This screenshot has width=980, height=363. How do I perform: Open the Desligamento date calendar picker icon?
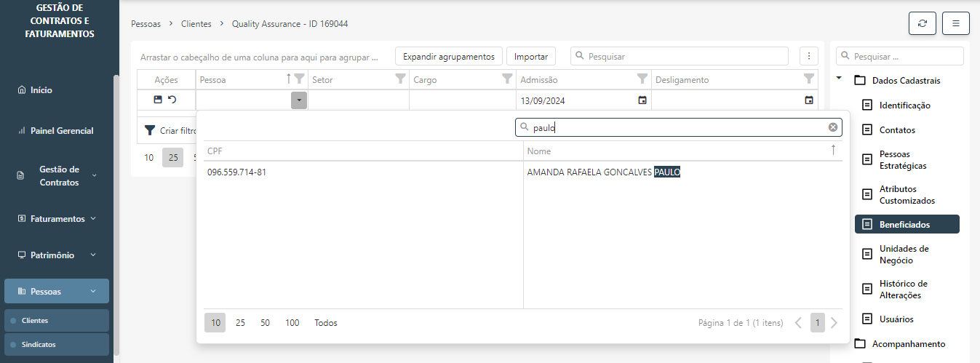(x=808, y=100)
